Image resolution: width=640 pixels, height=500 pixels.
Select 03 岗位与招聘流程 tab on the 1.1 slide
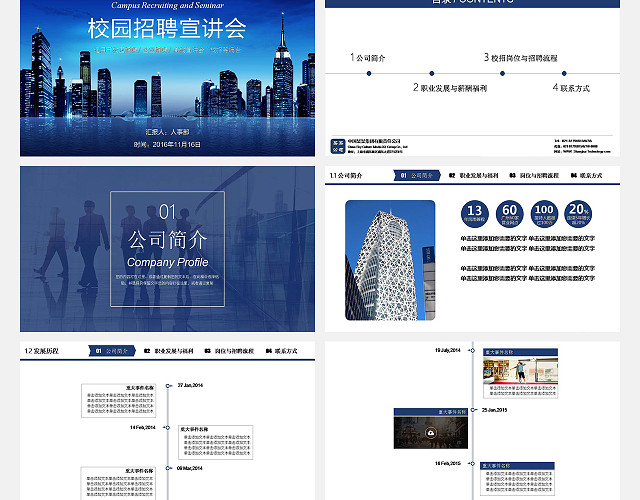534,176
